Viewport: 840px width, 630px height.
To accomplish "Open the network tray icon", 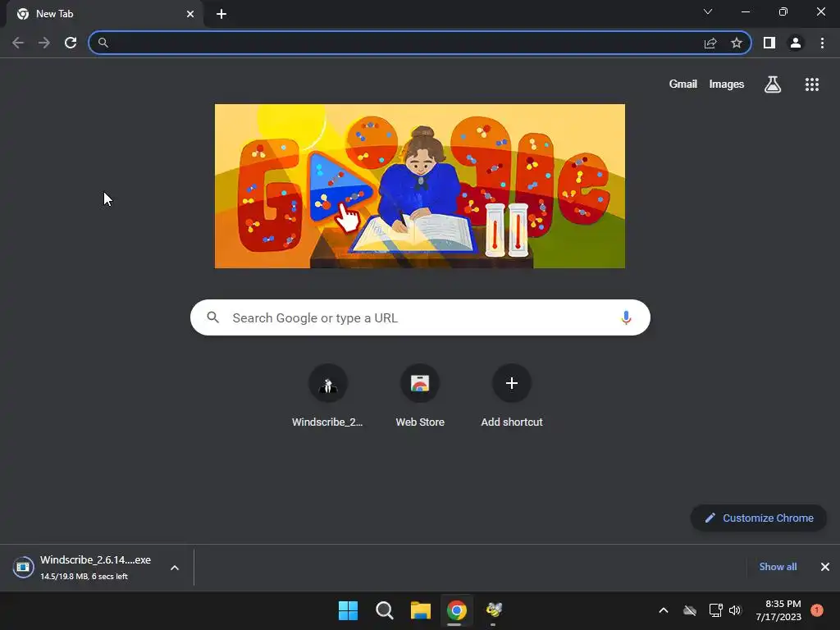I will tap(715, 610).
